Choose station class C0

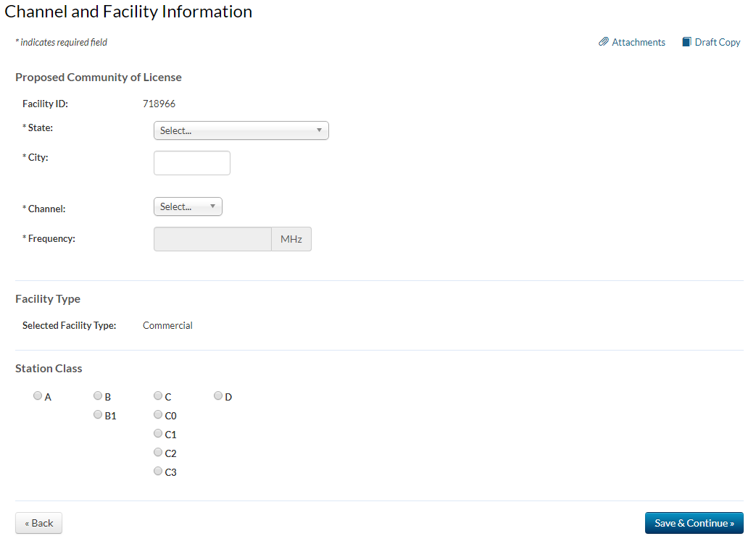(x=158, y=415)
